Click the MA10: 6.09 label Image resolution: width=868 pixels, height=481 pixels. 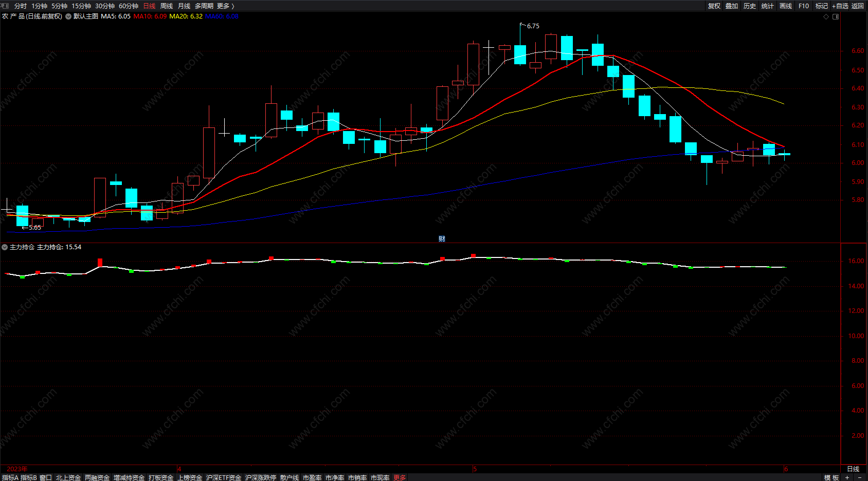click(x=150, y=16)
